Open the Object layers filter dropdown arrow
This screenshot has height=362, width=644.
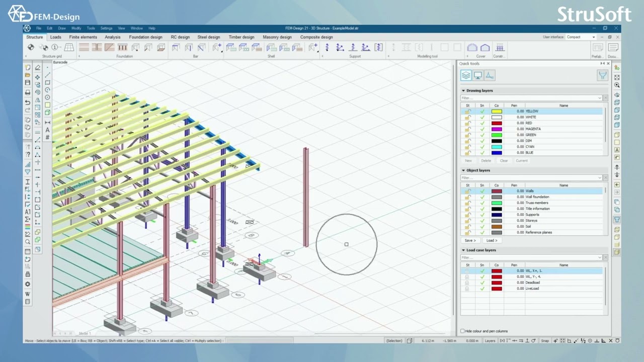pyautogui.click(x=600, y=177)
